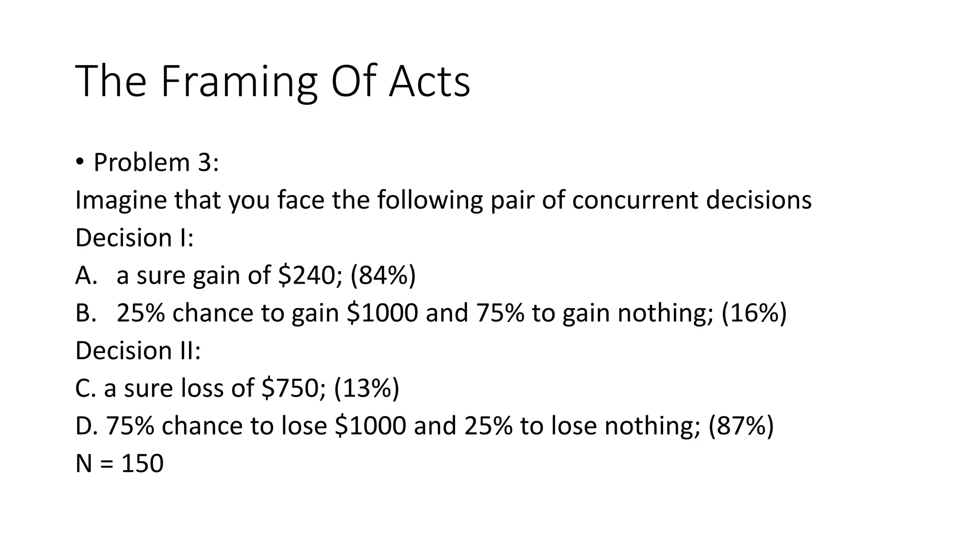This screenshot has height=551, width=980.
Task: Click the 'A.' list label
Action: [87, 275]
